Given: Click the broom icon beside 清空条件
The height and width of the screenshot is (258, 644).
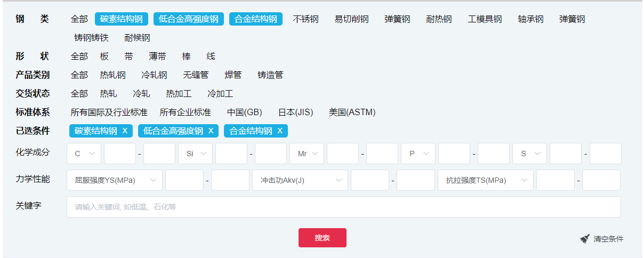Looking at the screenshot, I should coord(585,239).
